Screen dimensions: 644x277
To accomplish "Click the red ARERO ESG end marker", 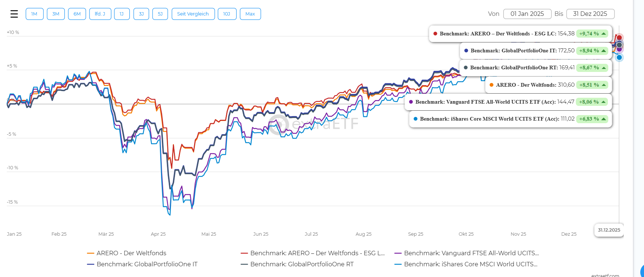I will pyautogui.click(x=619, y=38).
